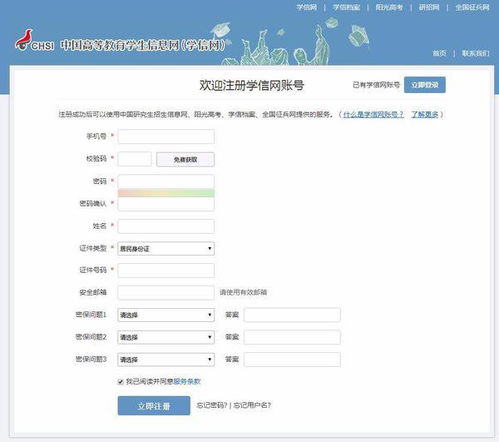499x442 pixels.
Task: Click the password strength color bar
Action: pos(166,193)
